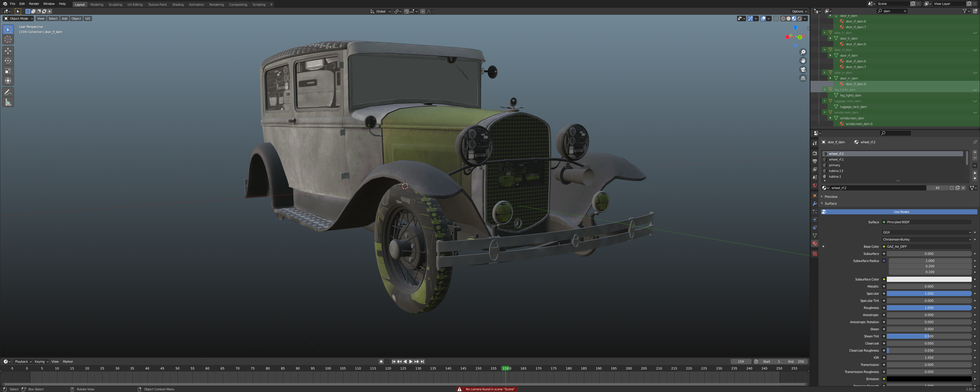The height and width of the screenshot is (392, 980).
Task: Open the GGX distribution dropdown
Action: (x=927, y=232)
